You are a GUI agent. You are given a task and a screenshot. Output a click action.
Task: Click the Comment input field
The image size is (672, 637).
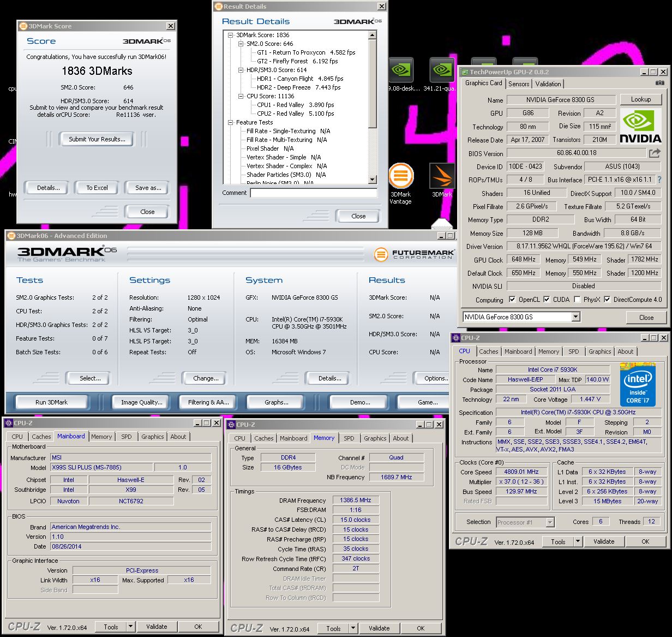[x=314, y=193]
